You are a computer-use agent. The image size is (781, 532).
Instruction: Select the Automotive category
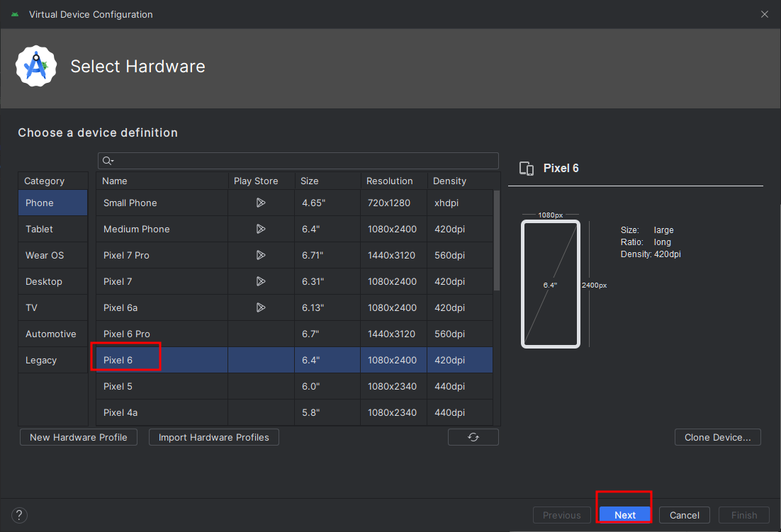52,334
